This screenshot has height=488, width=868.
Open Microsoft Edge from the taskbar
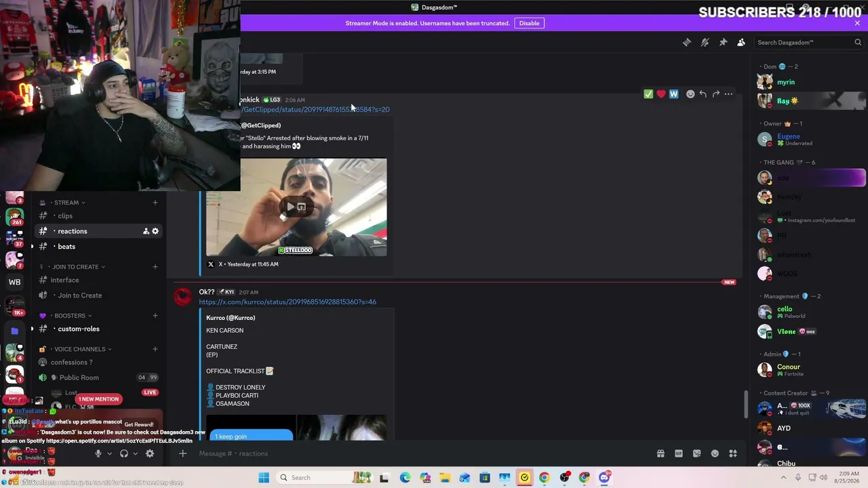(405, 477)
